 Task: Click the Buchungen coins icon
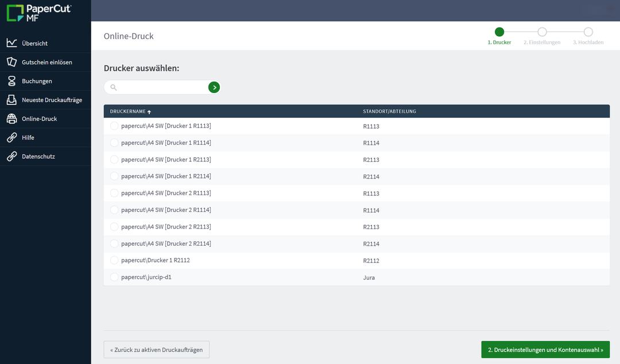click(x=12, y=81)
